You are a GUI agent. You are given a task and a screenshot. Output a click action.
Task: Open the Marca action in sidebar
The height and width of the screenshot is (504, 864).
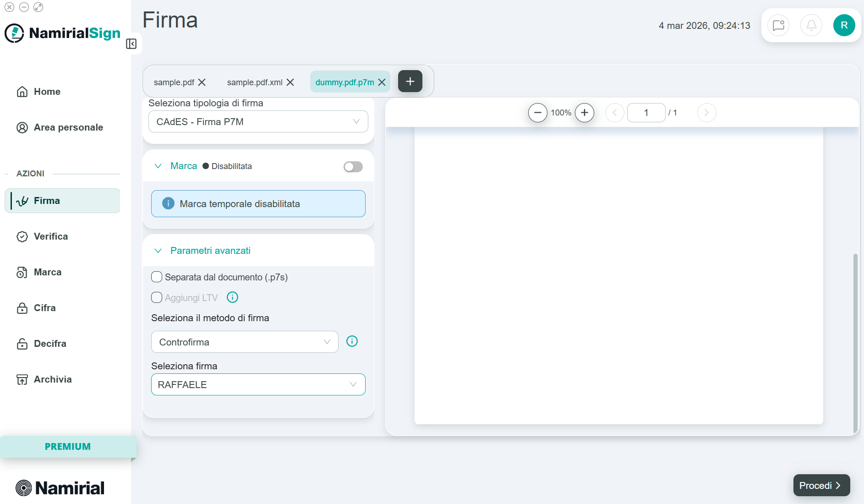(62, 272)
